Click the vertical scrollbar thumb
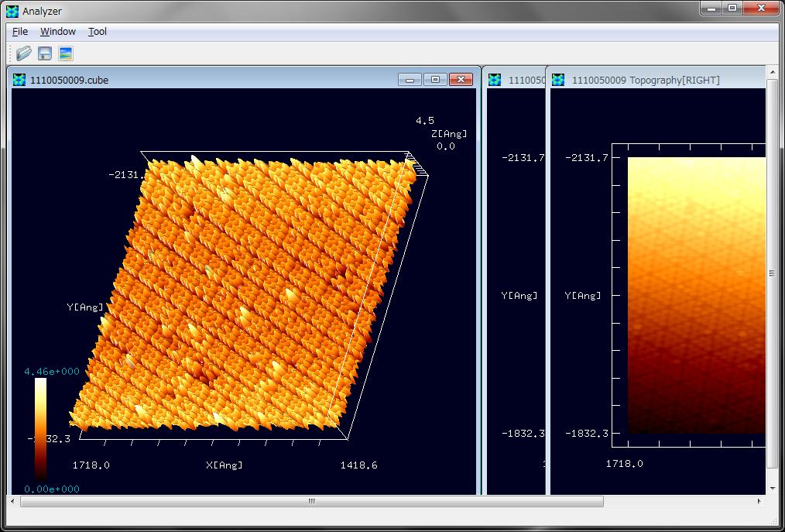The width and height of the screenshot is (785, 532). [773, 273]
